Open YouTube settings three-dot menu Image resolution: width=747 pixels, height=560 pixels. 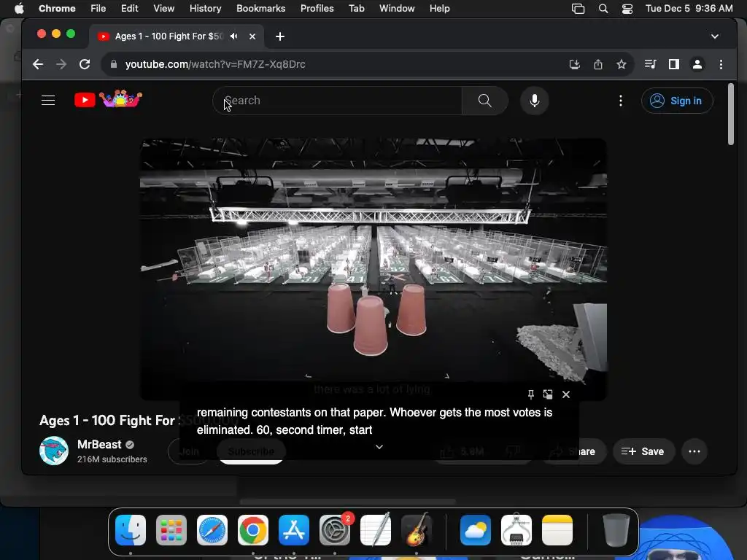[620, 101]
